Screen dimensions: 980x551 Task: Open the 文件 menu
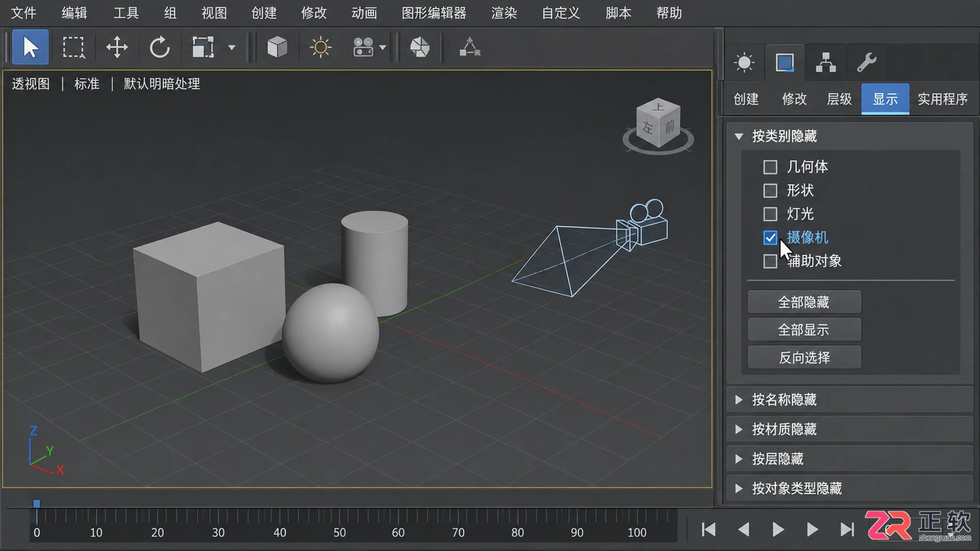click(24, 13)
